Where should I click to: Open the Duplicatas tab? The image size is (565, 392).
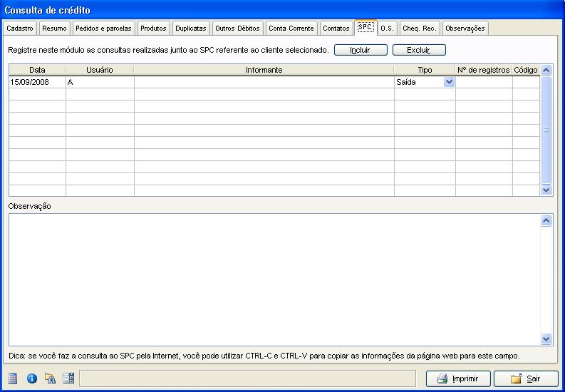[x=191, y=28]
